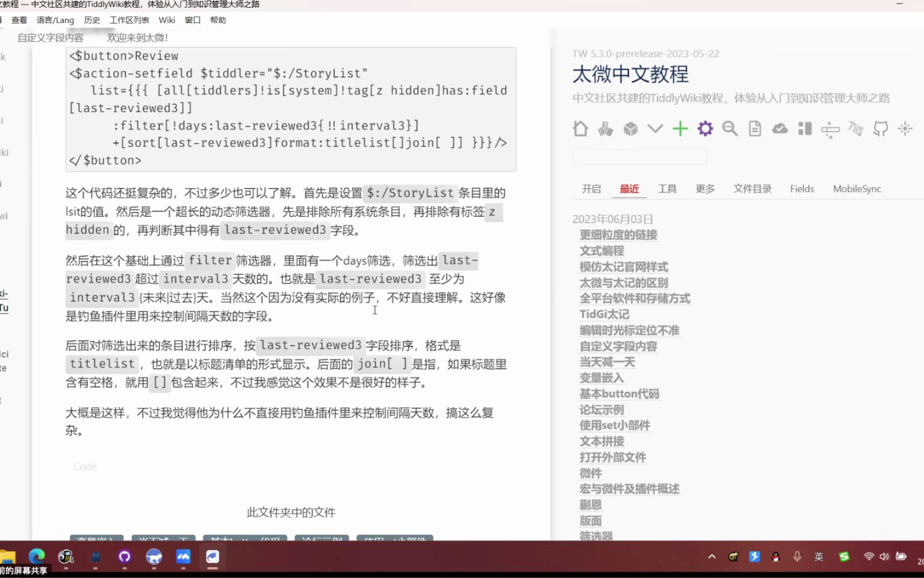Open the volume speaker tray icon
Viewport: 924px width, 578px height.
[884, 557]
